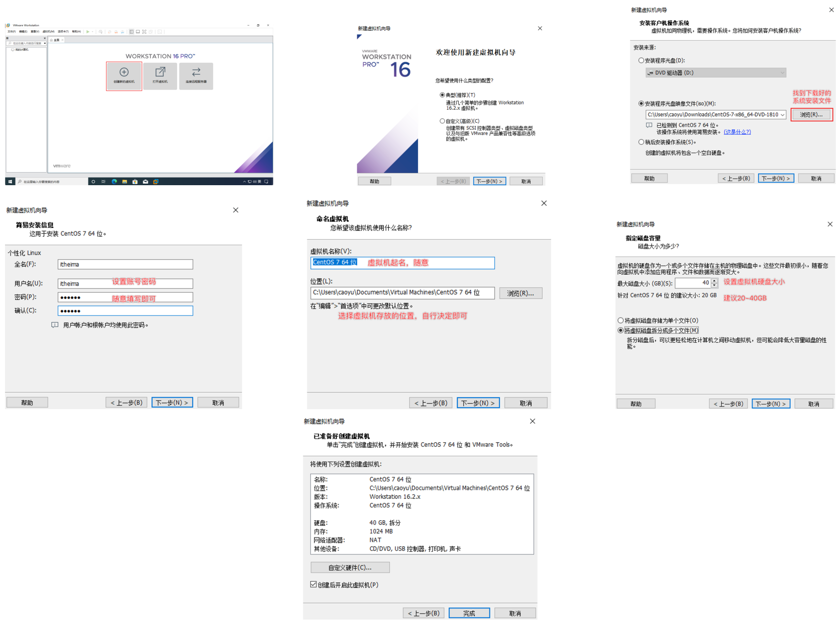Close the library side panel
840x622 pixels.
pos(45,38)
